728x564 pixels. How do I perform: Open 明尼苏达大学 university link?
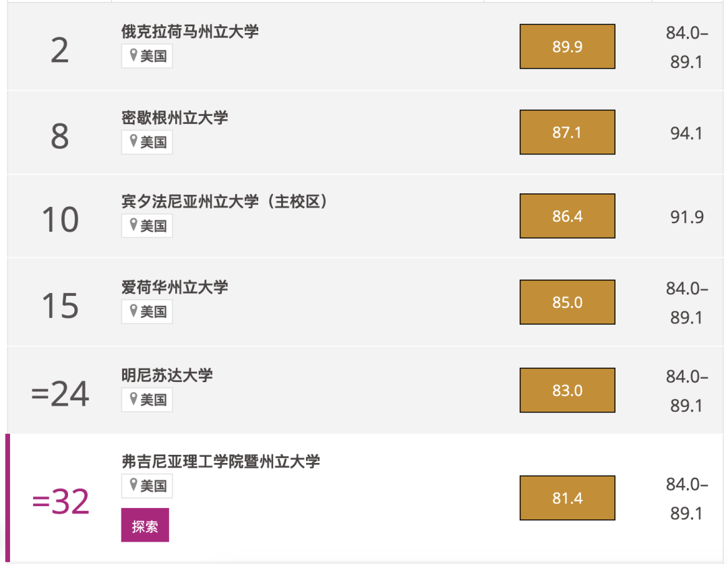tap(167, 375)
